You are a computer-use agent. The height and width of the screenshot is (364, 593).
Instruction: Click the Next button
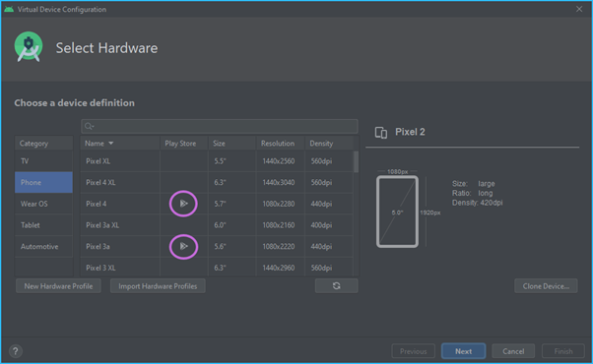(x=463, y=351)
